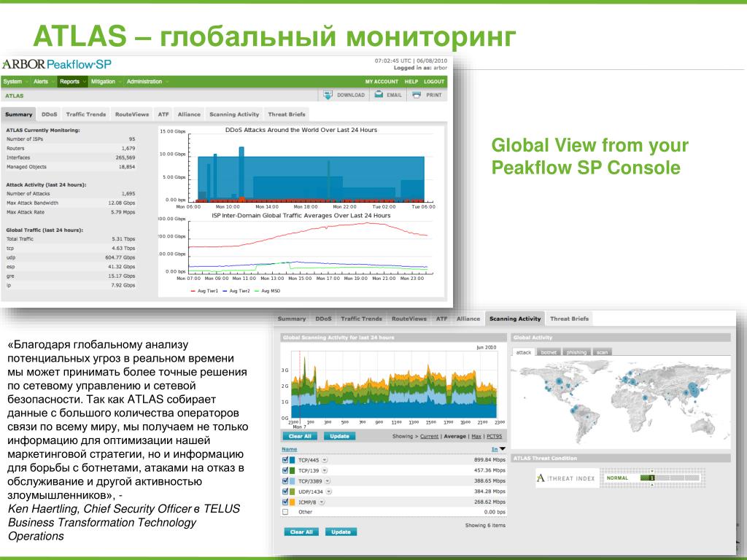Image resolution: width=747 pixels, height=560 pixels.
Task: Click Clear All below the Other row
Action: [301, 532]
